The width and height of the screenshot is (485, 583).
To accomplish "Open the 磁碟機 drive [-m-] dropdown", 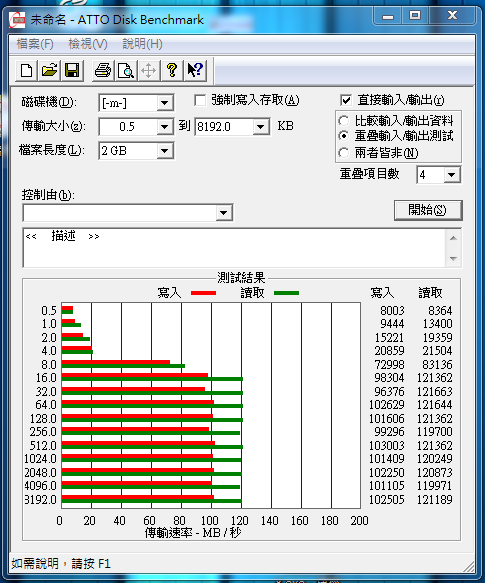I will click(164, 103).
